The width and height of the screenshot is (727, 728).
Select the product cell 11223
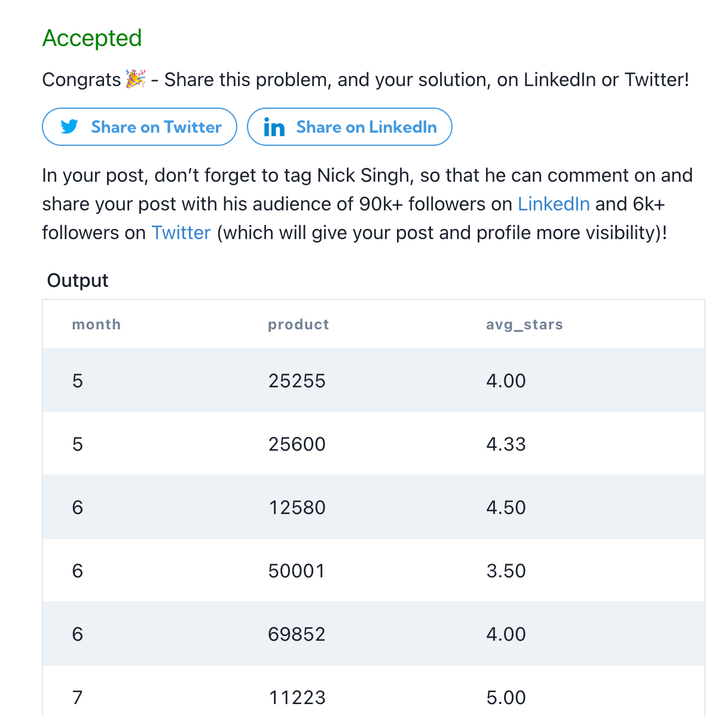click(x=297, y=698)
